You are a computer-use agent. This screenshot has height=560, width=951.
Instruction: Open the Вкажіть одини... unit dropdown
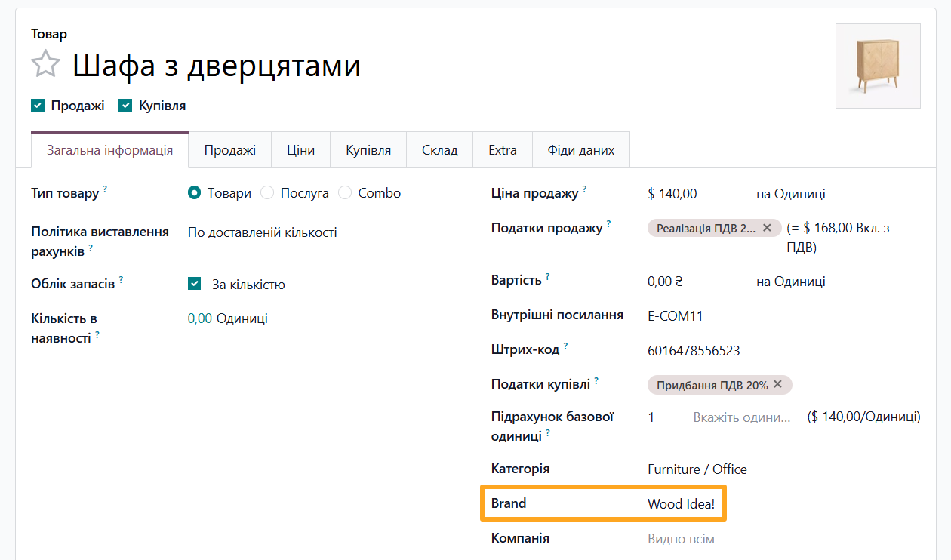pyautogui.click(x=742, y=417)
